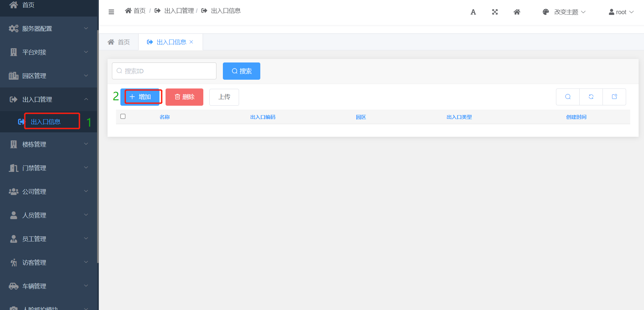Image resolution: width=644 pixels, height=310 pixels.
Task: Collapse the 出入口管理 sidebar menu
Action: (x=49, y=100)
